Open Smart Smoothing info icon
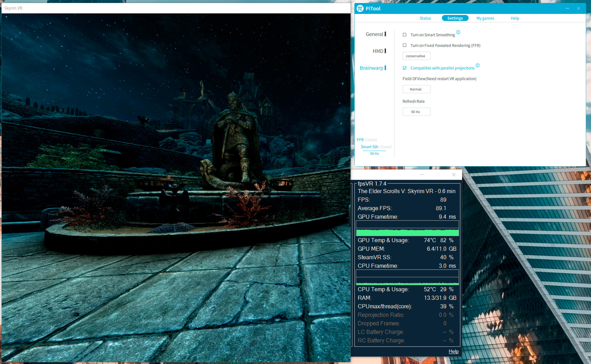Screen dimensions: 591x364 click(x=458, y=32)
